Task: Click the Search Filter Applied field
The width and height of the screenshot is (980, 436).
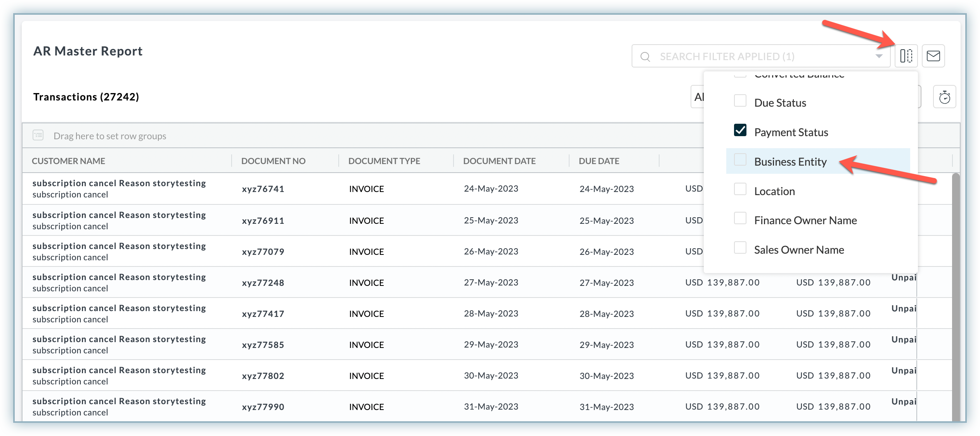Action: coord(760,56)
